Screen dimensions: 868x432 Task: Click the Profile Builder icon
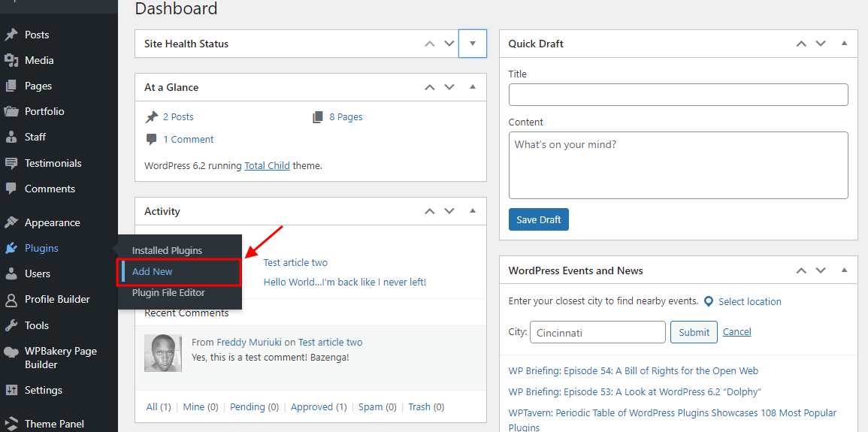coord(11,299)
